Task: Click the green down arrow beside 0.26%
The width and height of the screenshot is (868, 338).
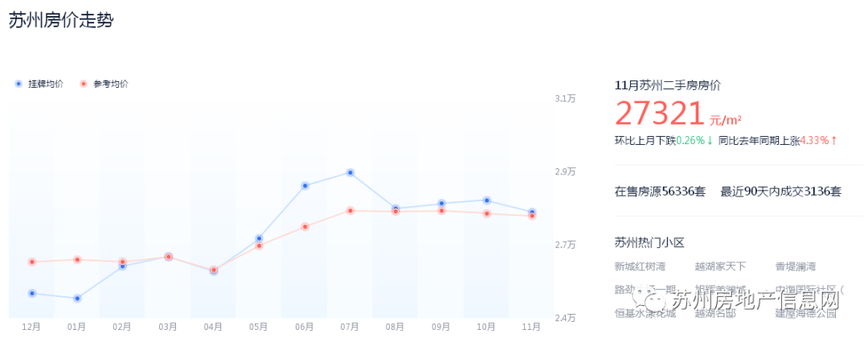Action: (x=710, y=140)
